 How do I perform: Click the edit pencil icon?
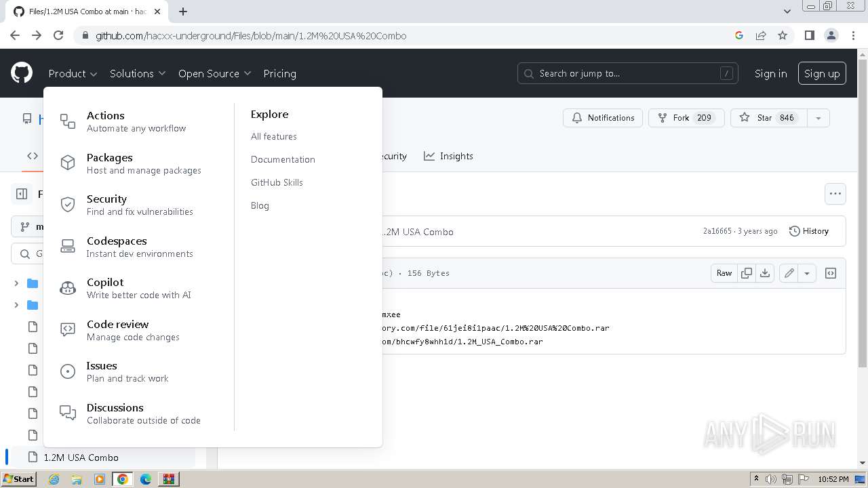[x=789, y=273]
